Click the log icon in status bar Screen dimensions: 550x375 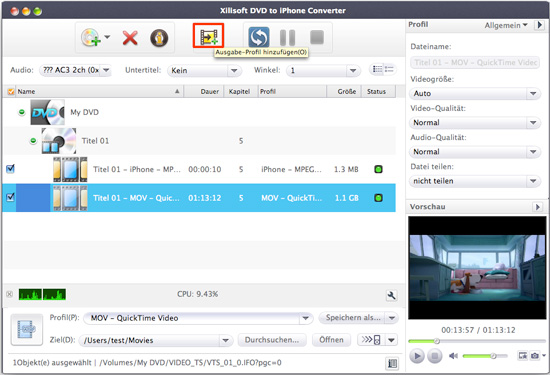coord(392,363)
